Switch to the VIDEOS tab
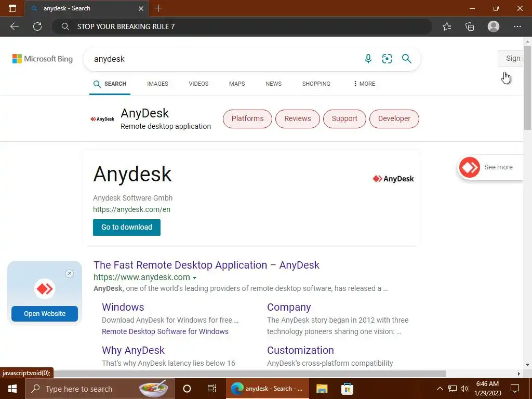 click(198, 84)
